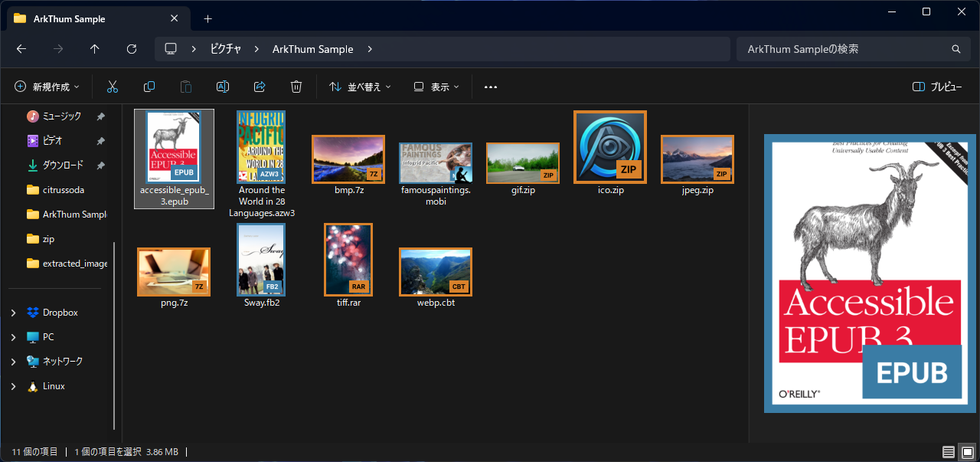Select famouspaintings.mobi file
The height and width of the screenshot is (462, 980).
coord(436,174)
